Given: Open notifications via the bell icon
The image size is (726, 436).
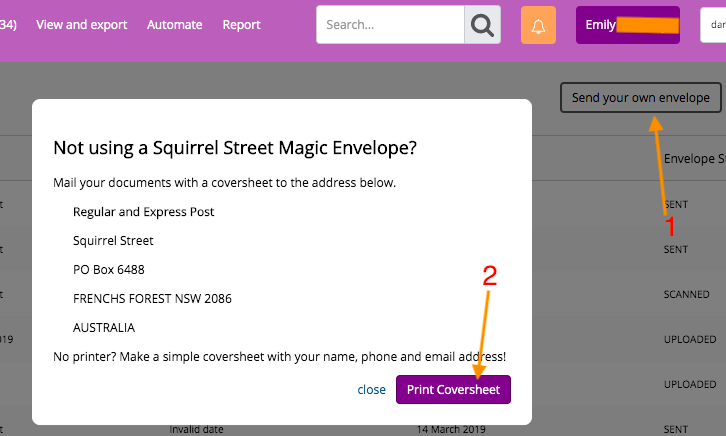Looking at the screenshot, I should [538, 25].
